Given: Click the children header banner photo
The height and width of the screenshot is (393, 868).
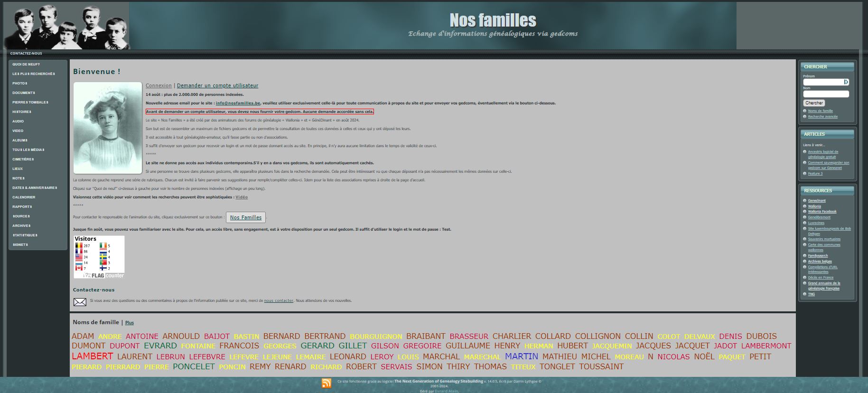Looking at the screenshot, I should (66, 27).
